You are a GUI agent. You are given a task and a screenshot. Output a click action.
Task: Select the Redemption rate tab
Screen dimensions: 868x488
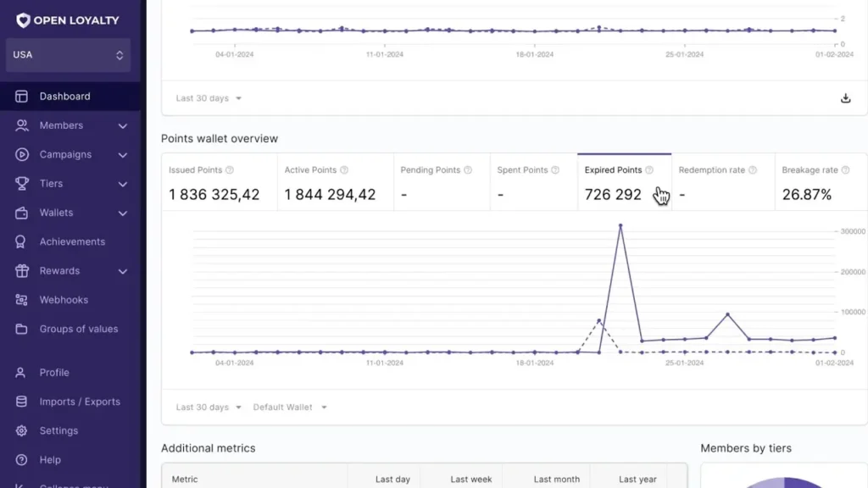point(724,182)
